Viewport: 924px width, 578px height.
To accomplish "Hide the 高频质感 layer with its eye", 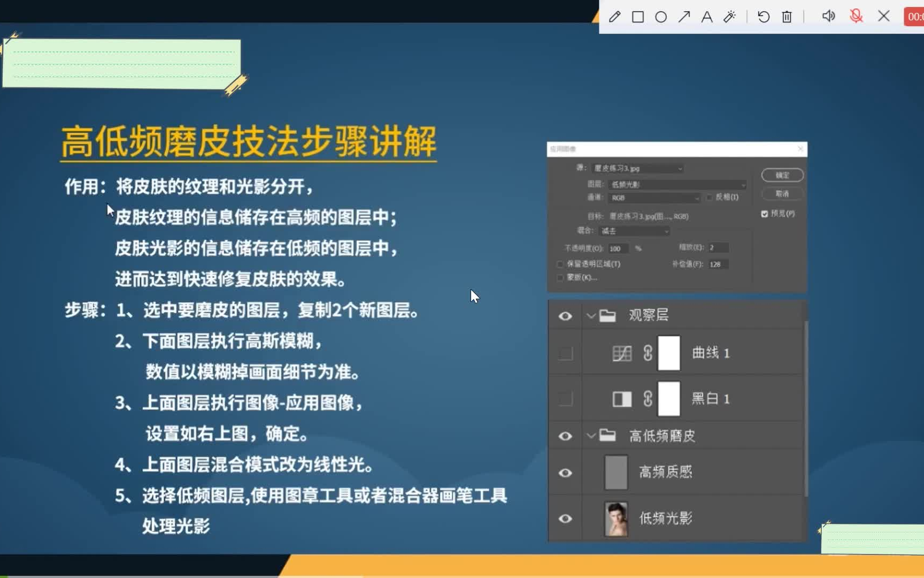I will click(x=565, y=473).
